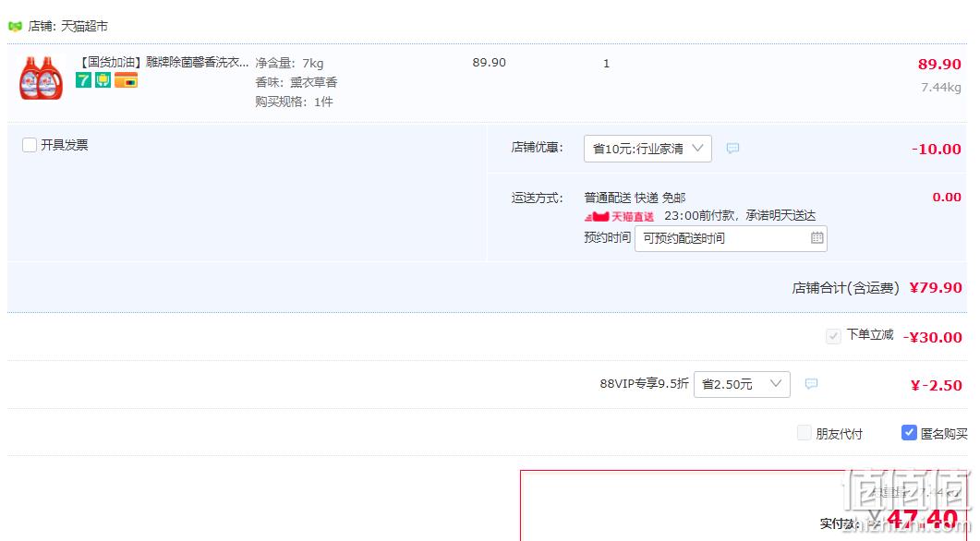Viewport: 980px width, 541px height.
Task: Click the 购买规格: 1件 specification text
Action: (x=294, y=102)
